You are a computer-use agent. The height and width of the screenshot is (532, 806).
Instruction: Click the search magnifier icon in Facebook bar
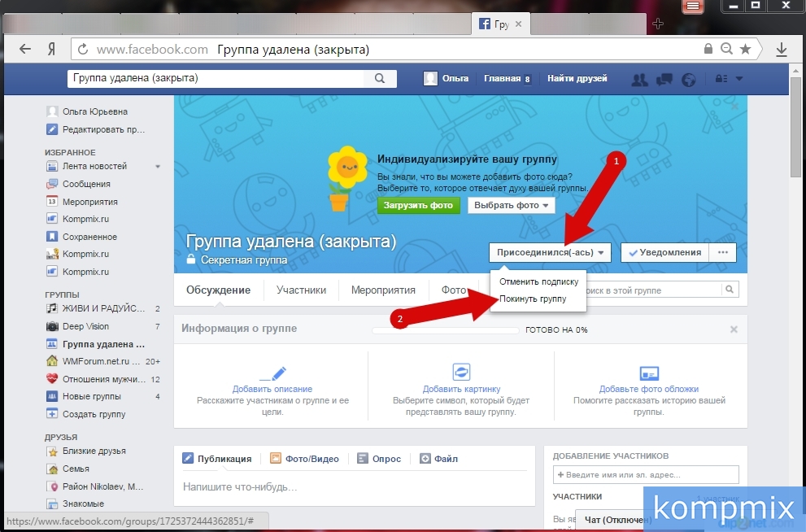[380, 79]
